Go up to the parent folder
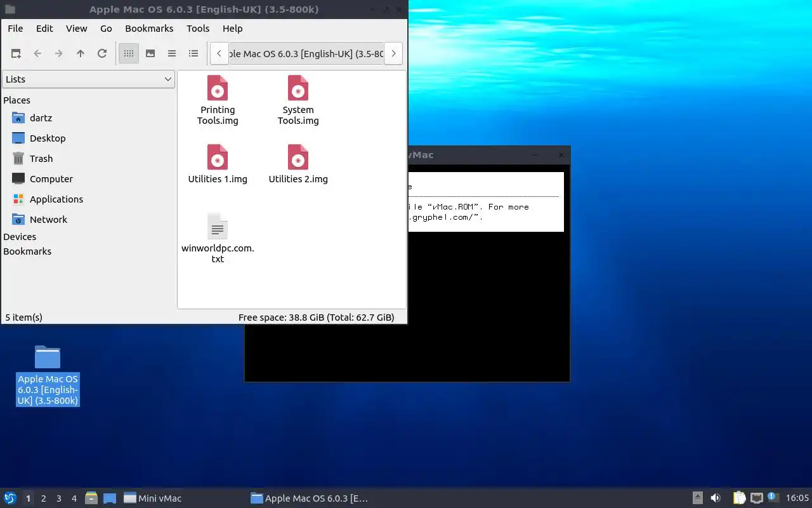This screenshot has height=508, width=812. point(81,53)
